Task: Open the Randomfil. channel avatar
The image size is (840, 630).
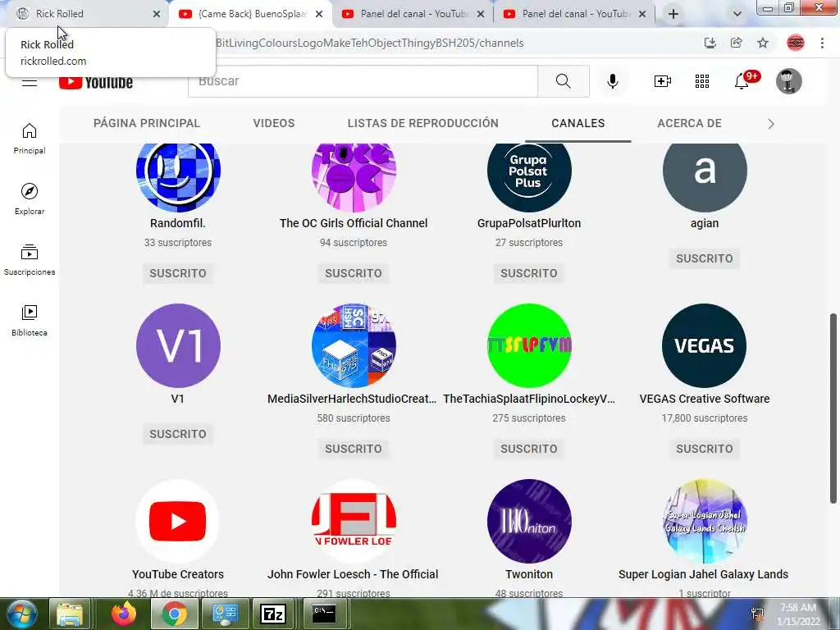Action: (x=178, y=177)
